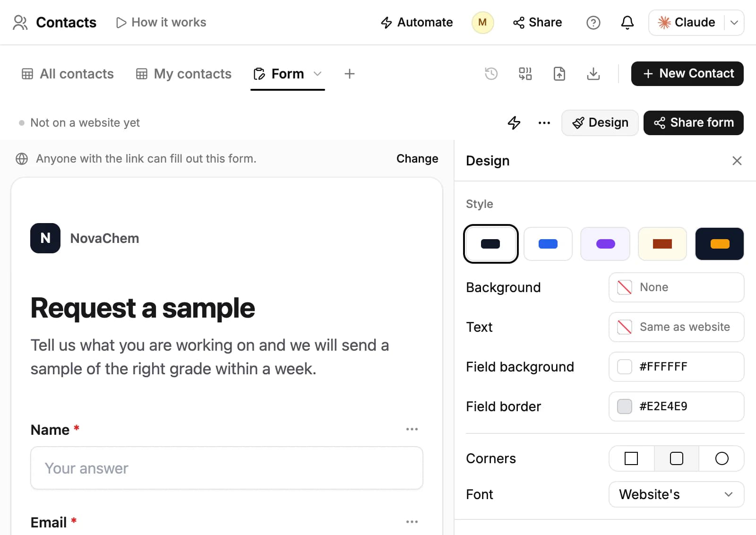
Task: Close the Design panel
Action: [737, 161]
